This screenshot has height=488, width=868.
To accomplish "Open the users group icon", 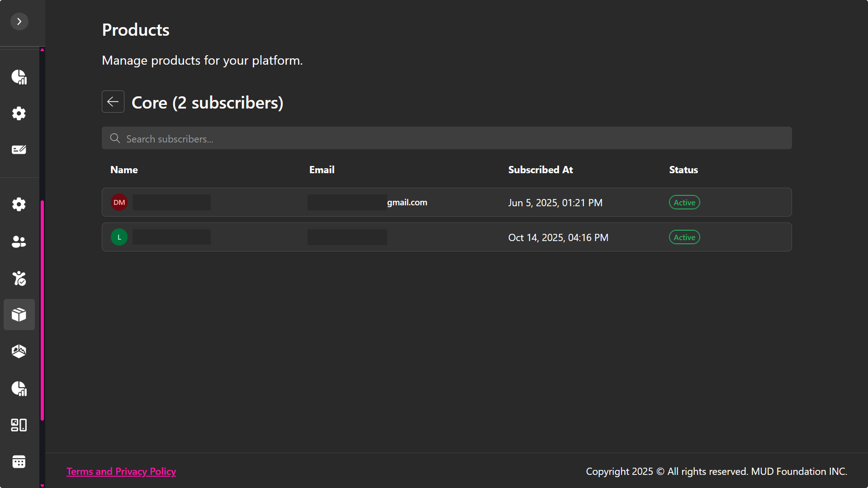I will click(x=19, y=242).
